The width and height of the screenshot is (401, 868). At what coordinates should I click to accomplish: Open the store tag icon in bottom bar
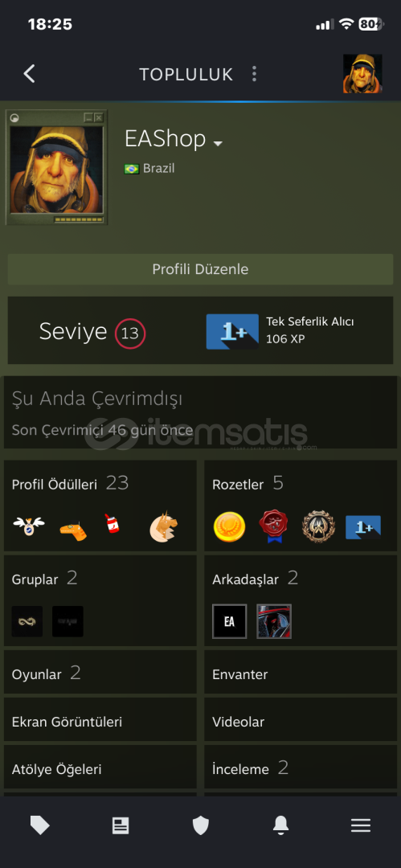coord(40,826)
